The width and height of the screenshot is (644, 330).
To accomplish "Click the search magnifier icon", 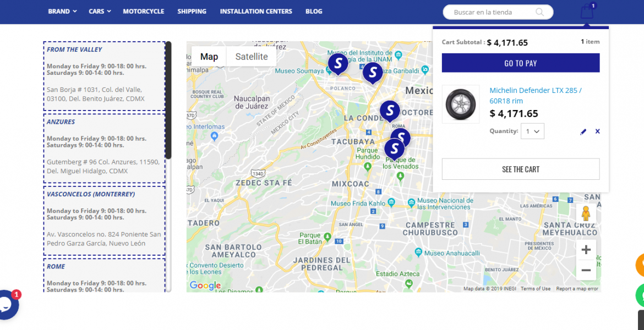I will point(539,12).
